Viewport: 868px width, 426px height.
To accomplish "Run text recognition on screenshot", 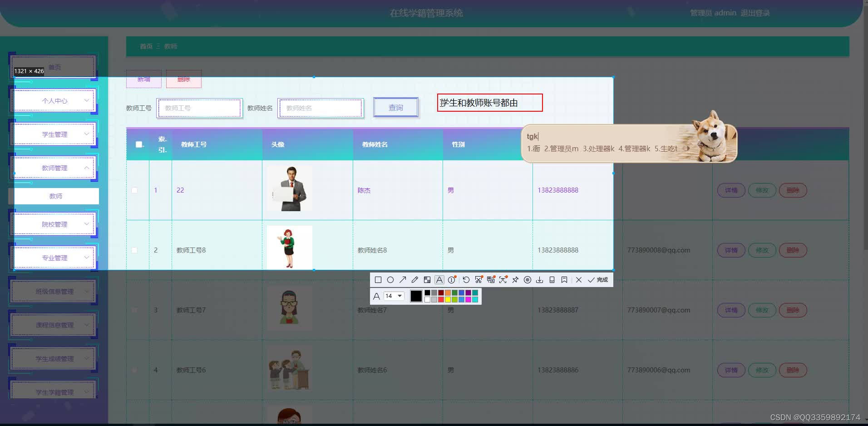I will (503, 280).
